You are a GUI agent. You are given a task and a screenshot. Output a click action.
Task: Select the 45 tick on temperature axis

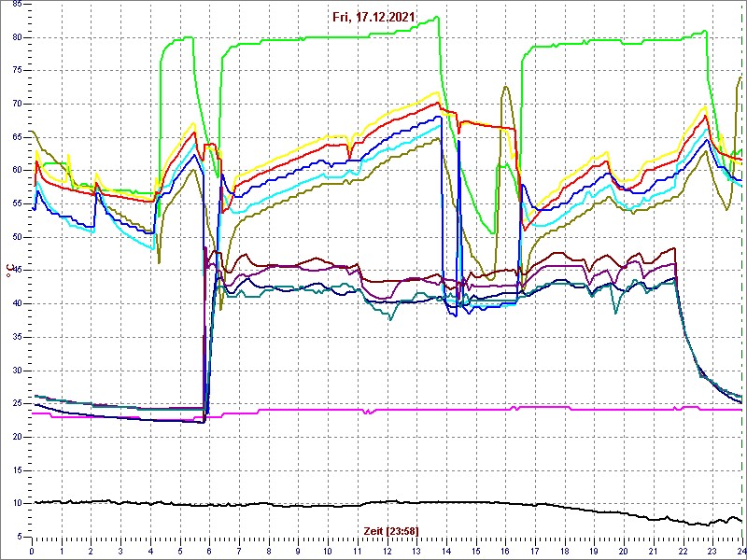[x=17, y=271]
